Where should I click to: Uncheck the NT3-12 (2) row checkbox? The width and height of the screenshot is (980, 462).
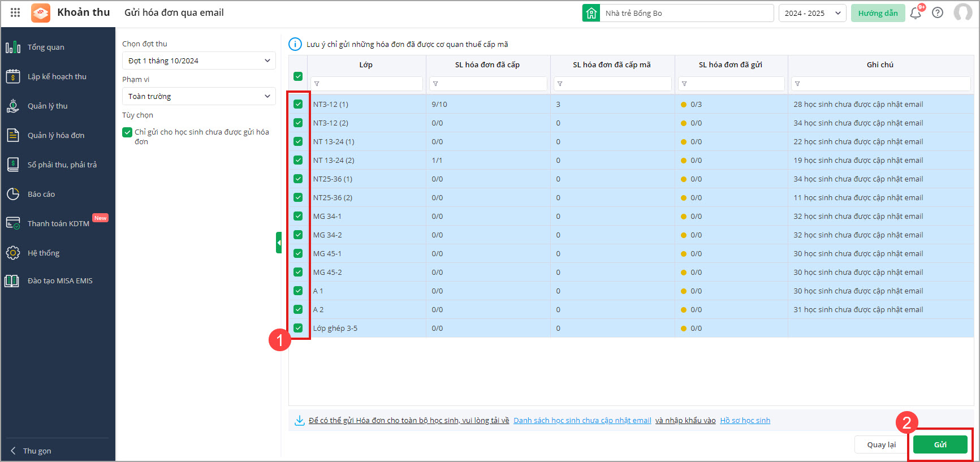click(x=298, y=123)
